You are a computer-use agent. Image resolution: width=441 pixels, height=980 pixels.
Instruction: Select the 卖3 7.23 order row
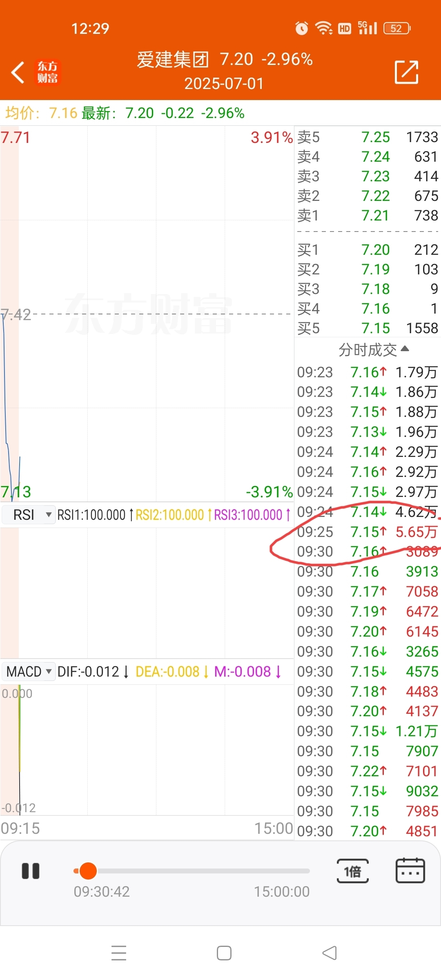click(367, 176)
